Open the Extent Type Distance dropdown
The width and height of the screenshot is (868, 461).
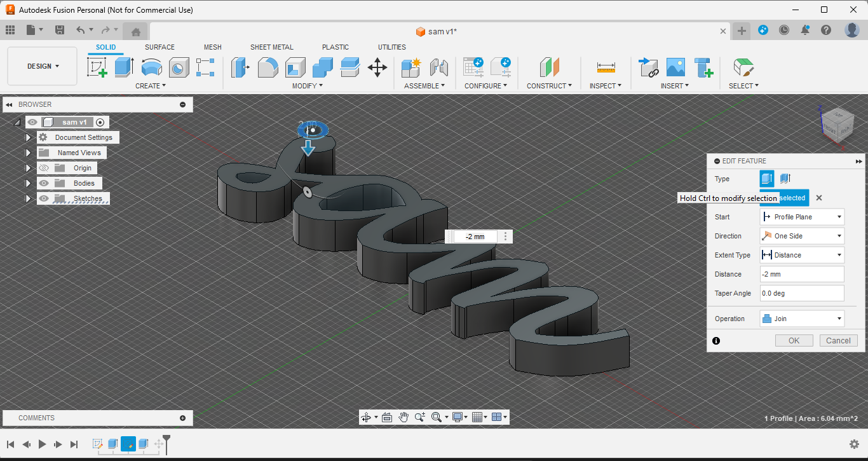pyautogui.click(x=802, y=255)
